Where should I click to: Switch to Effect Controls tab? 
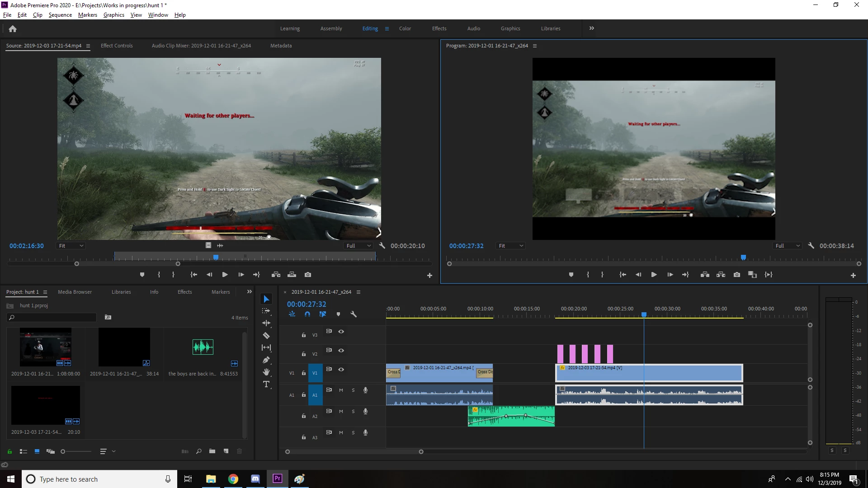tap(117, 46)
